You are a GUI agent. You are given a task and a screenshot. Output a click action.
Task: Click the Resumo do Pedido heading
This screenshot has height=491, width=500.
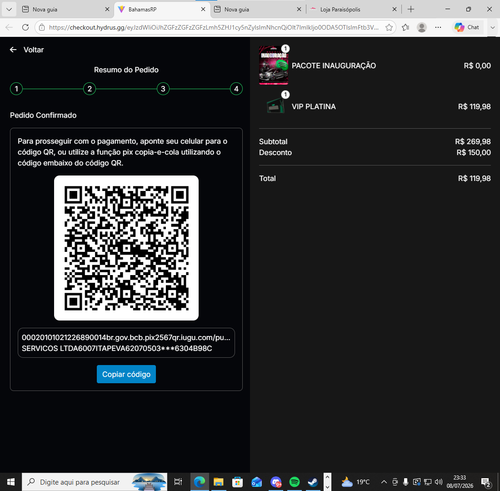point(126,70)
